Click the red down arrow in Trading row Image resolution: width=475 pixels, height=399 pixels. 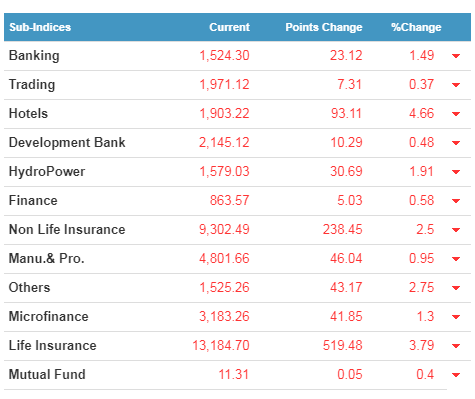click(x=456, y=85)
